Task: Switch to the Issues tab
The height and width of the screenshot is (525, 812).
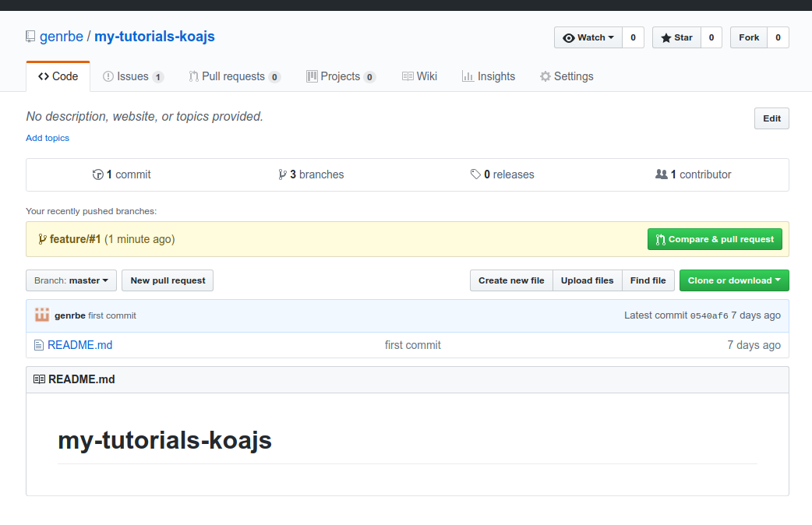Action: click(133, 76)
